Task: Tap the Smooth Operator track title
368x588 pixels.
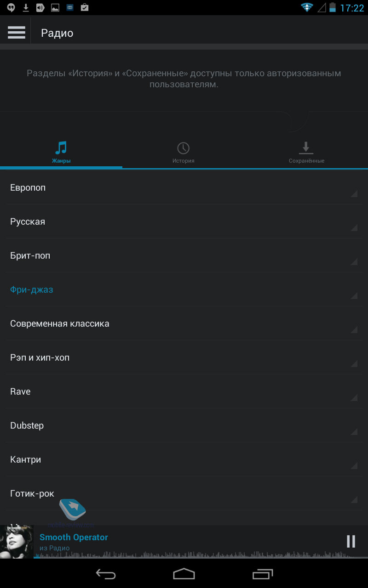Action: (74, 537)
